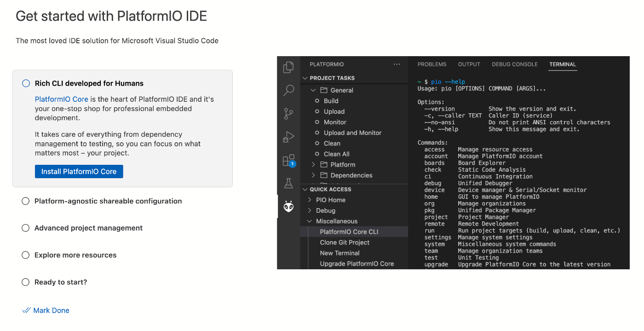
Task: Click the Mark Done link
Action: (51, 310)
